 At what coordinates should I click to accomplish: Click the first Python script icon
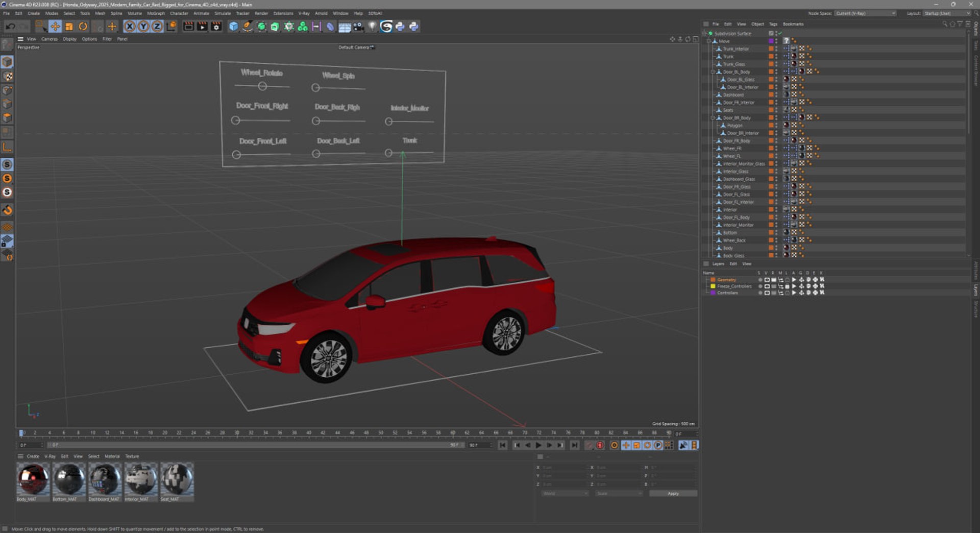(x=400, y=27)
